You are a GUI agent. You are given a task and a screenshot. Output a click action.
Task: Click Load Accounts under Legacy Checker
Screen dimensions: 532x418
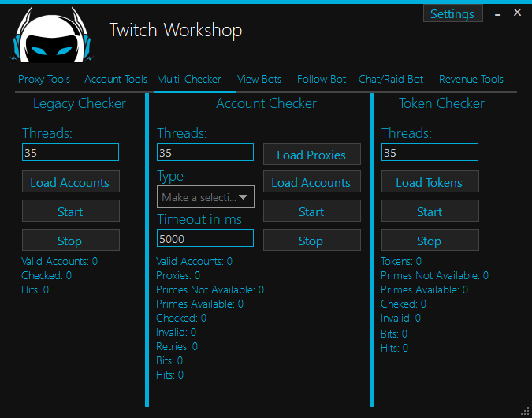point(70,182)
